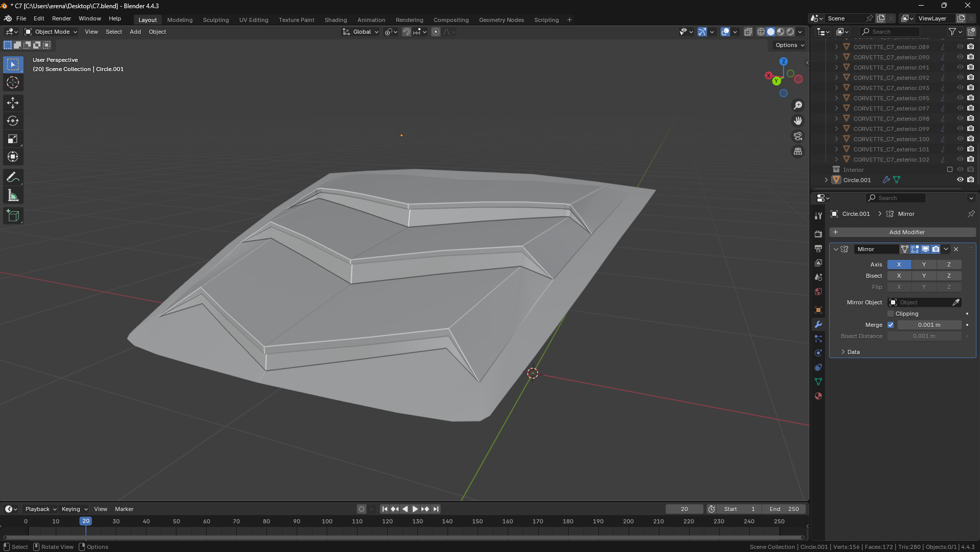This screenshot has height=552, width=980.
Task: Choose the Add Cube tool
Action: [13, 216]
